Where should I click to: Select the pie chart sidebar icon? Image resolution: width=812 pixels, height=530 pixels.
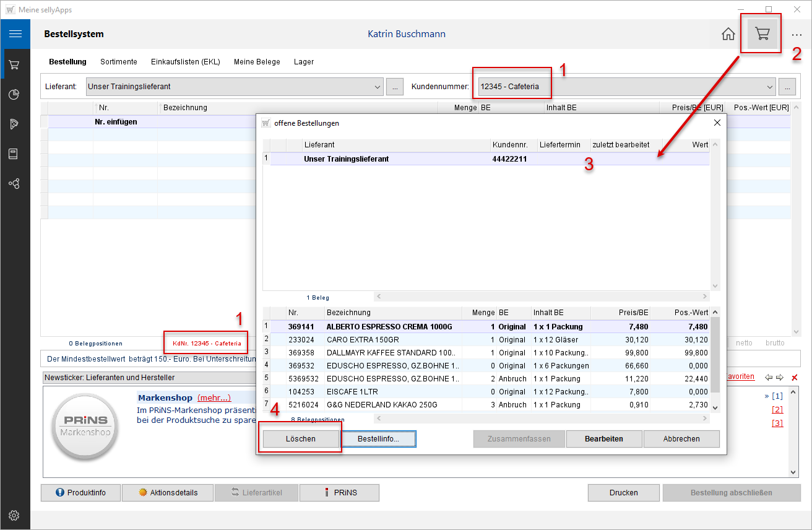(14, 94)
